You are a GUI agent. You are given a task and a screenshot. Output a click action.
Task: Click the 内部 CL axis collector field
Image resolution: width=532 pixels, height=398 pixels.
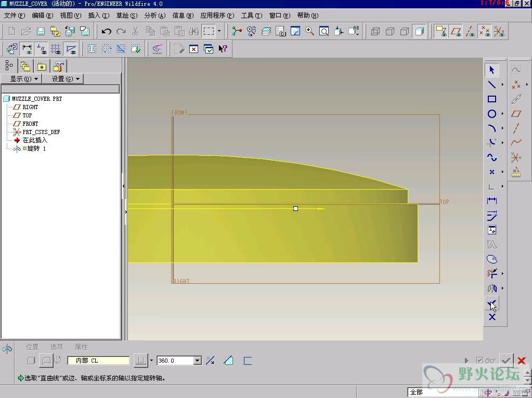point(98,361)
